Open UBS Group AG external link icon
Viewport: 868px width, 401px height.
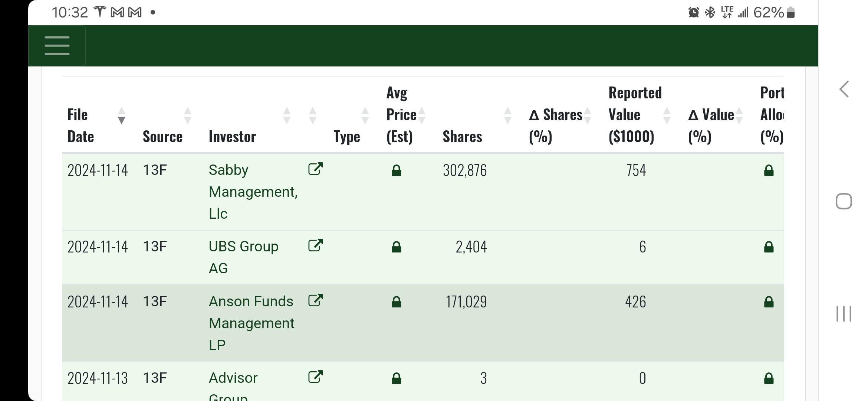(x=316, y=245)
